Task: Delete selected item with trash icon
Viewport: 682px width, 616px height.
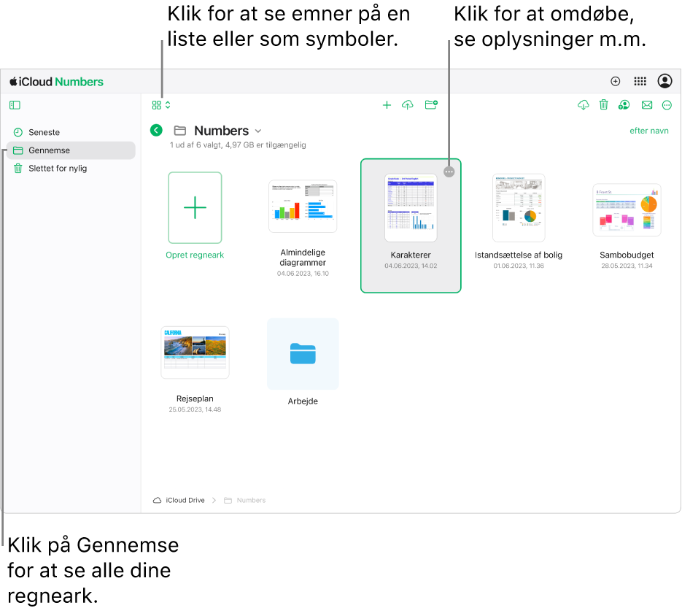Action: point(603,105)
